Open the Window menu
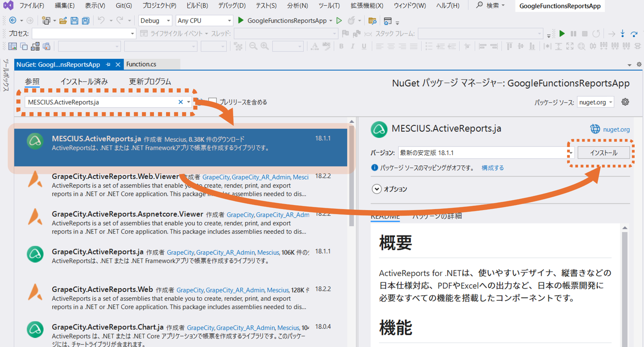This screenshot has width=644, height=347. pos(410,5)
